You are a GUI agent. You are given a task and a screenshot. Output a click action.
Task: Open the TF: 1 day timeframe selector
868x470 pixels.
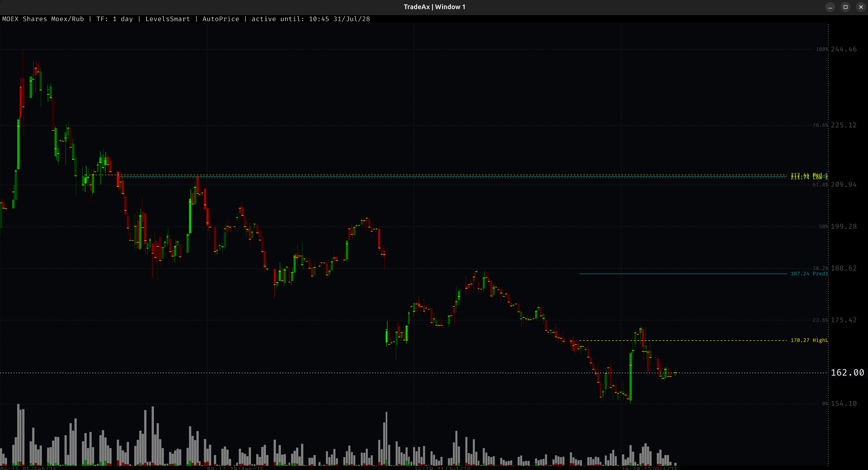pyautogui.click(x=115, y=19)
